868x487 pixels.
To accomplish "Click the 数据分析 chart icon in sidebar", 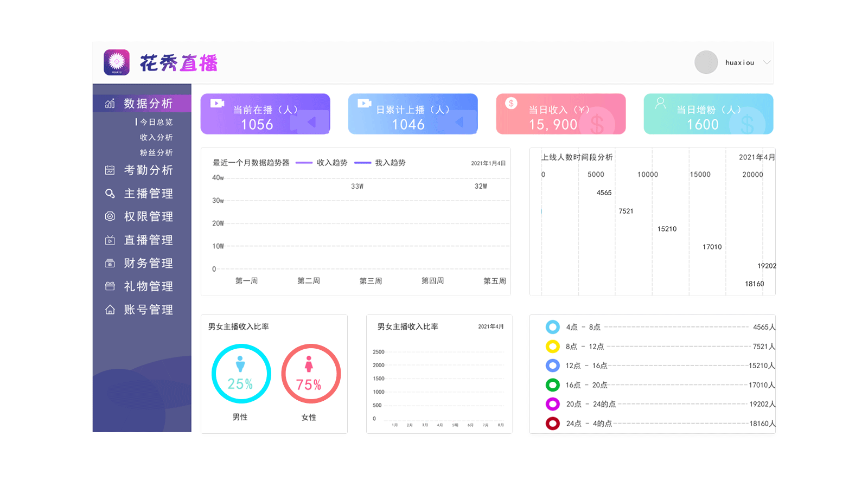I will [x=110, y=103].
